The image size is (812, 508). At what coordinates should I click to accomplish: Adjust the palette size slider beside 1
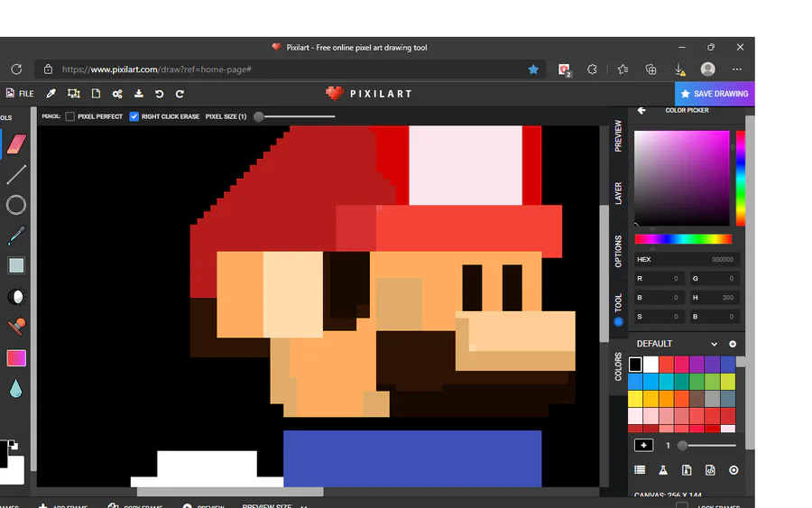click(683, 446)
